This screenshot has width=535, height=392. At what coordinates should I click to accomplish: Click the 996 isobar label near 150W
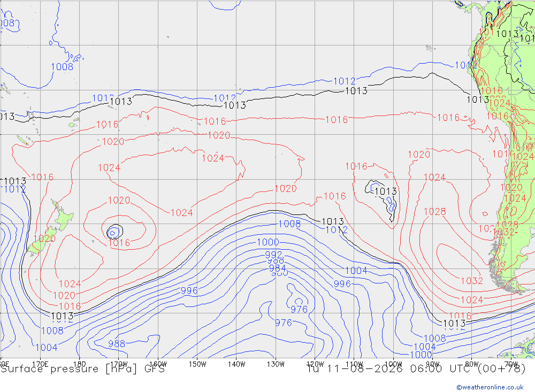point(189,291)
